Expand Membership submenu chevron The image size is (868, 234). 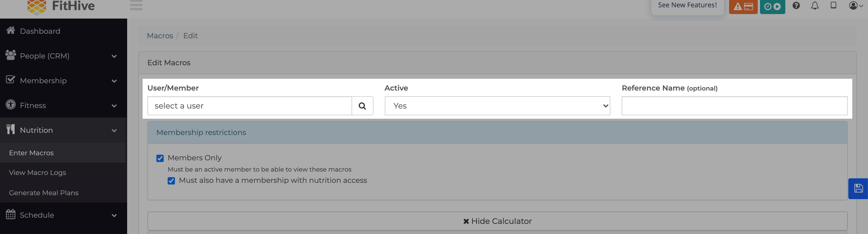coord(114,81)
